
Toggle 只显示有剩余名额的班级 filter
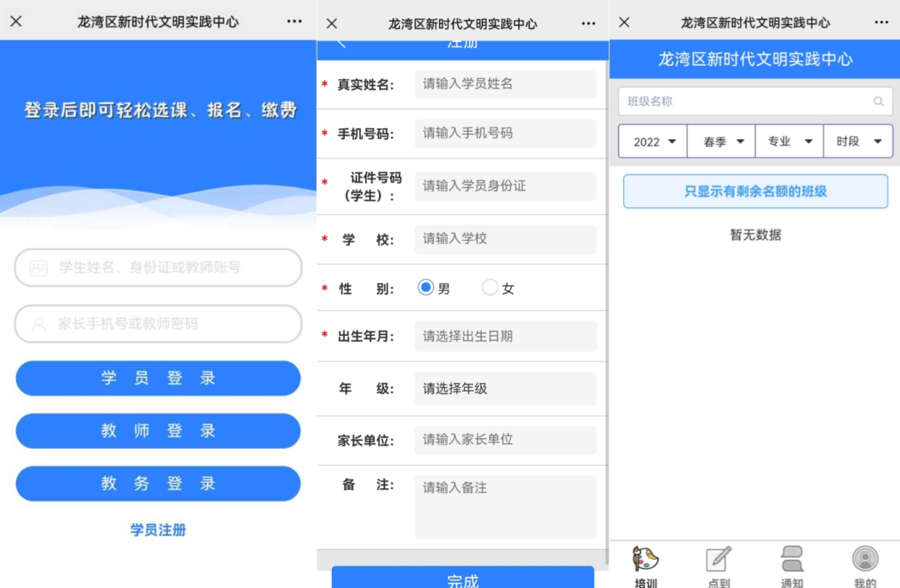[x=755, y=192]
